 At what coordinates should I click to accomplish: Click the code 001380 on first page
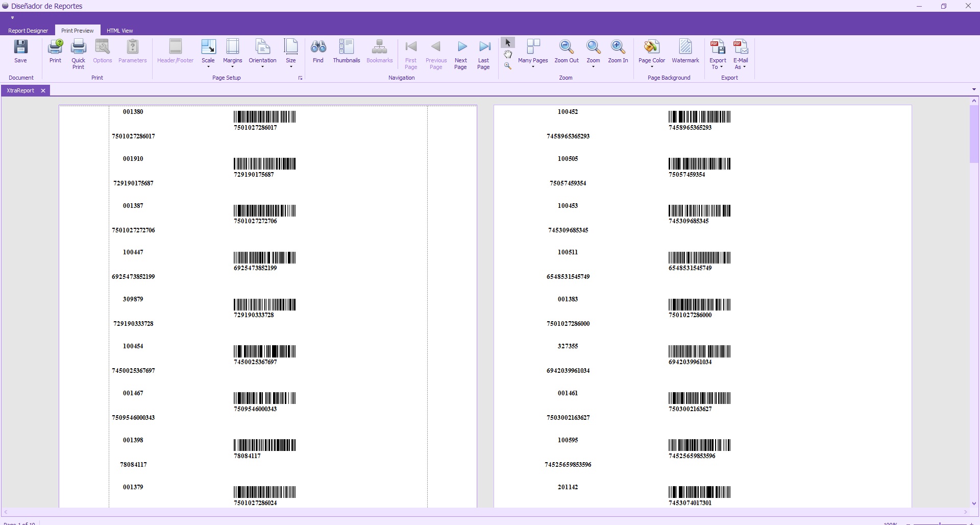[133, 112]
